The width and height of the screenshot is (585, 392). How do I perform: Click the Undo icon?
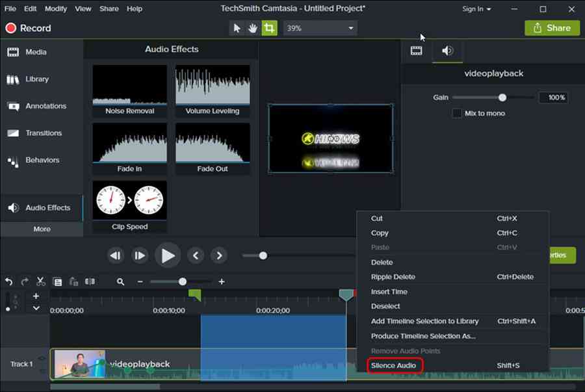pos(8,281)
